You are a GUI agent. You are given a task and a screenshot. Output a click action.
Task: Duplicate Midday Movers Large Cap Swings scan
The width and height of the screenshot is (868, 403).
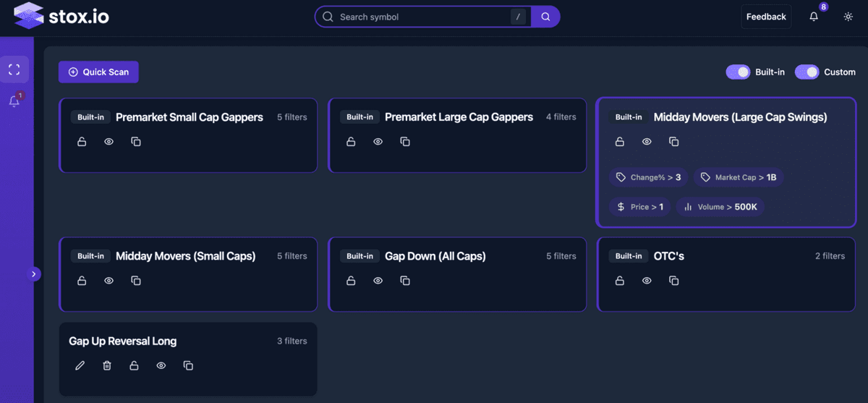pos(674,142)
